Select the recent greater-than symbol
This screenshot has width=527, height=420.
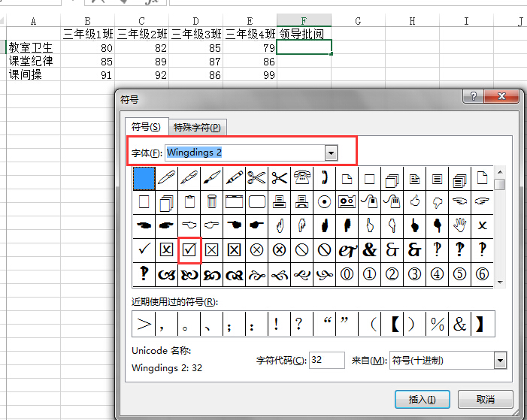[x=144, y=324]
